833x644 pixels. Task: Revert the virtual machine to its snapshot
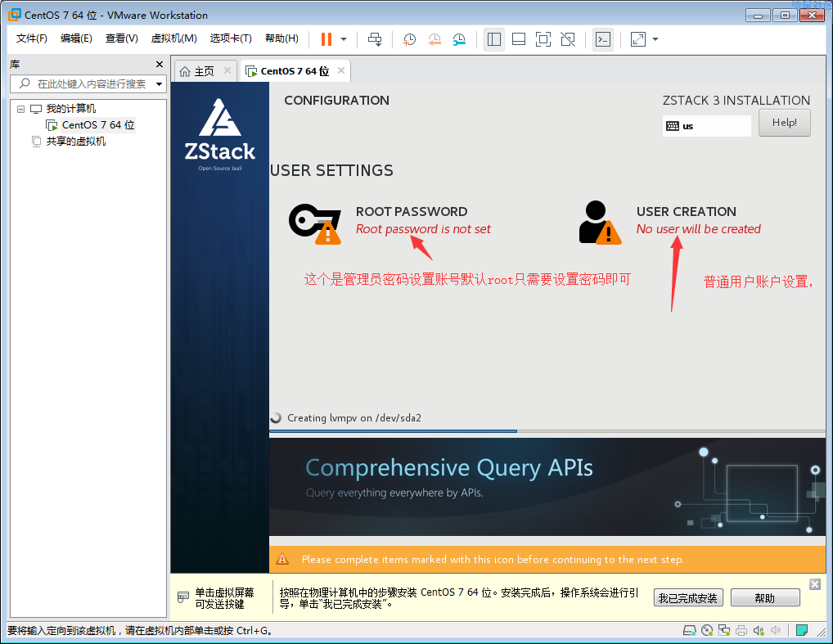point(434,39)
